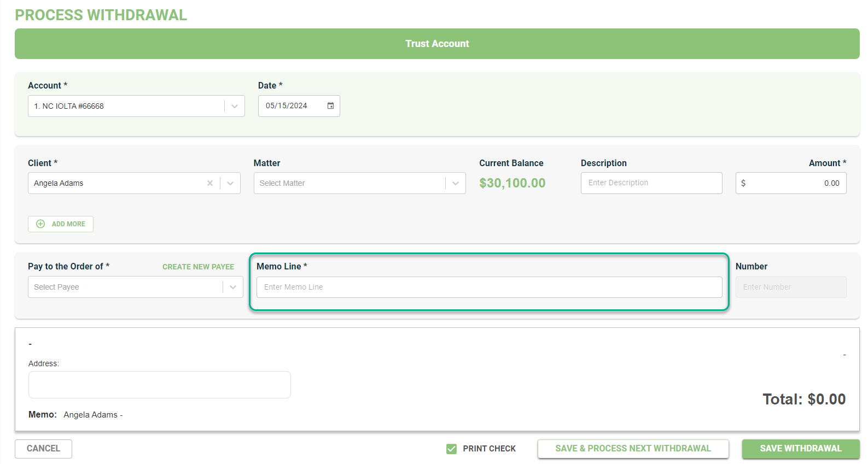Expand the Account dropdown arrow

[235, 106]
